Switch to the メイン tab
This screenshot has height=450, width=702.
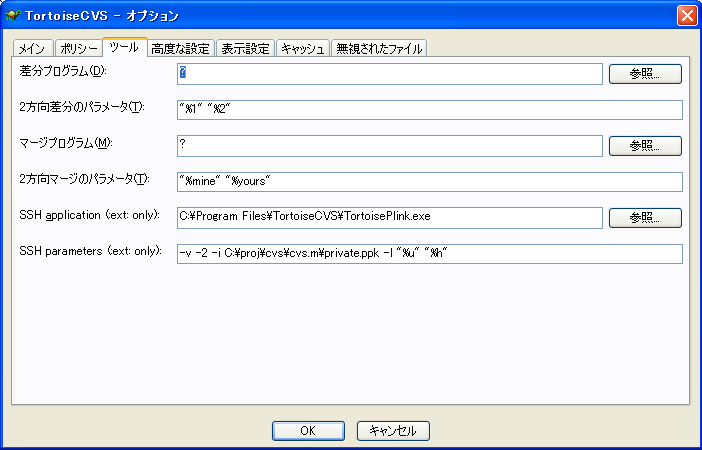(x=33, y=48)
